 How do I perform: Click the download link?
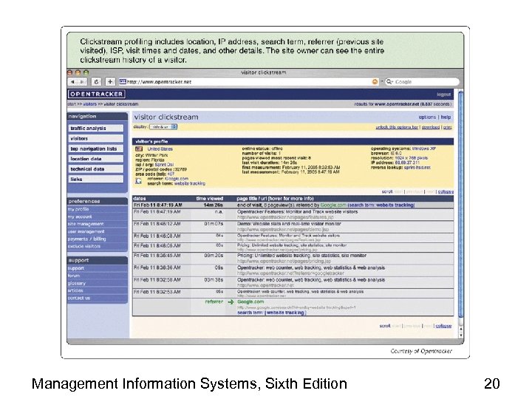(x=431, y=127)
